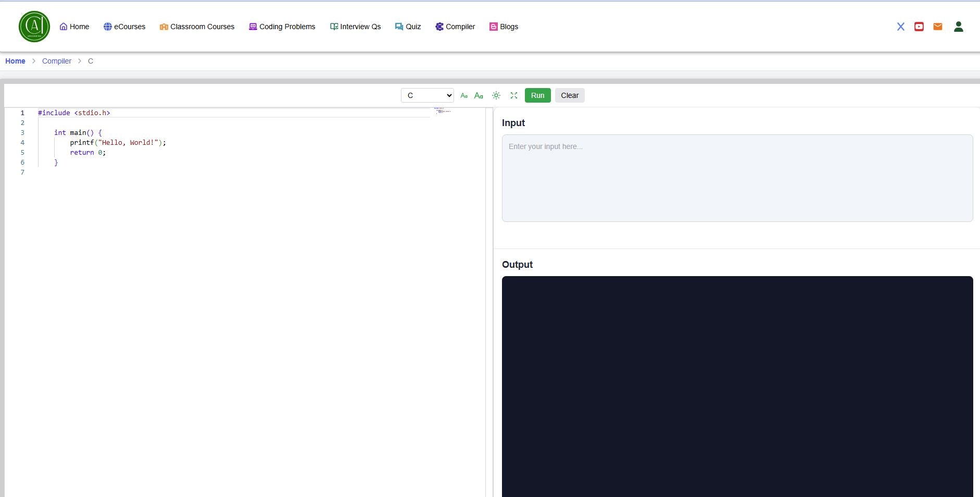The height and width of the screenshot is (497, 980).
Task: Click the green CAI site logo
Action: pyautogui.click(x=34, y=27)
